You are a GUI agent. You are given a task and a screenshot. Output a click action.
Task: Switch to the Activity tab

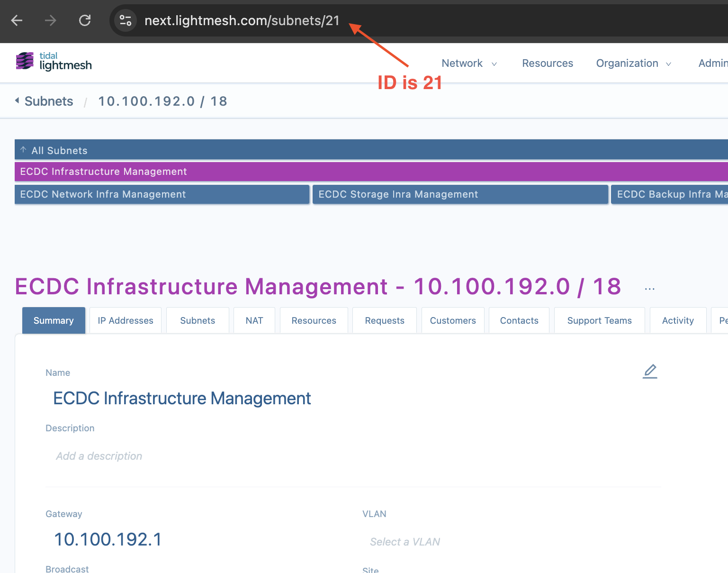click(x=678, y=320)
